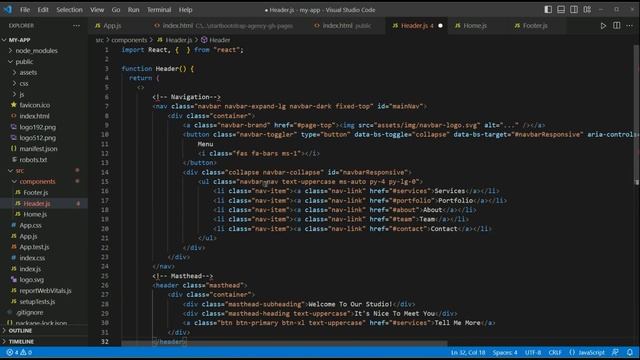
Task: Open Explorer Views and More Actions ellipsis
Action: pyautogui.click(x=76, y=25)
